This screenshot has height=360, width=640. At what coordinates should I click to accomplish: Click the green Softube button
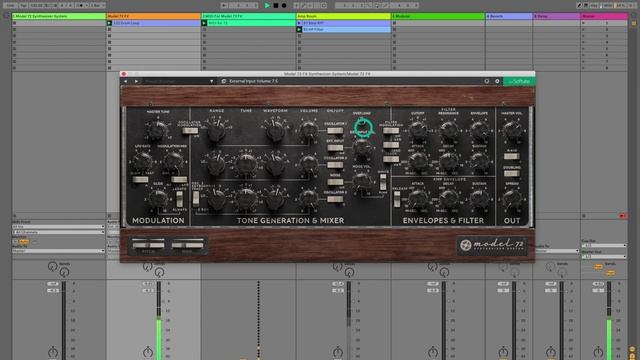(x=519, y=82)
